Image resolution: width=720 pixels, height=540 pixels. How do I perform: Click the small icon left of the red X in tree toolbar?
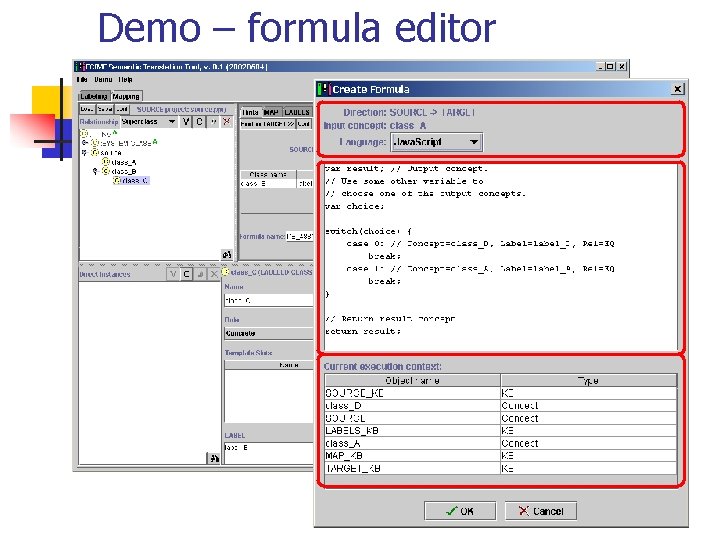[213, 122]
